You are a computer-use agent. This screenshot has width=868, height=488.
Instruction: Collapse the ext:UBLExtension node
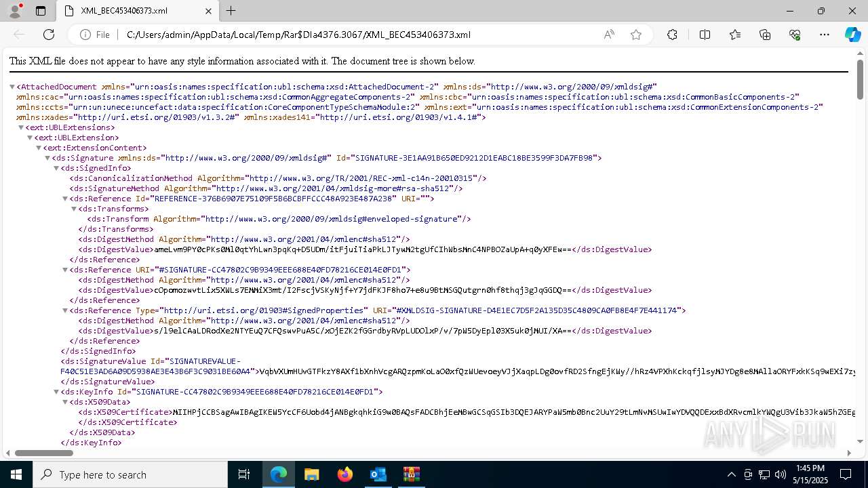30,138
